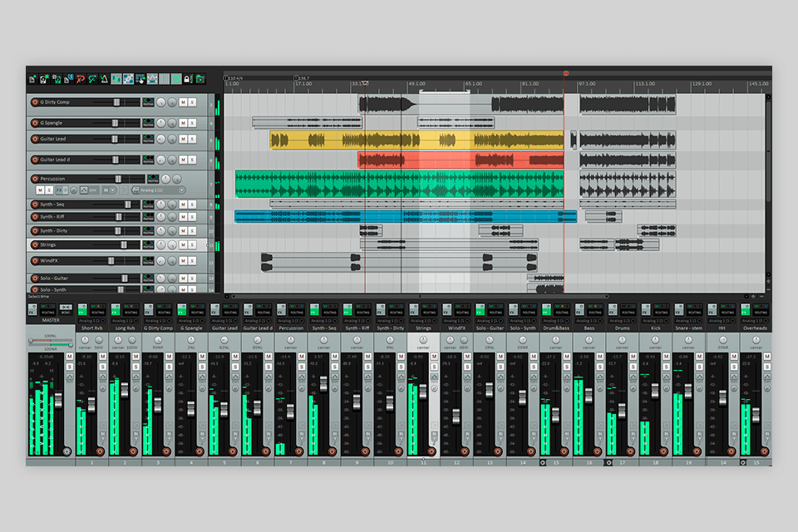
Task: Collapse Overheads folder icon at mixer bottom
Action: (x=743, y=463)
